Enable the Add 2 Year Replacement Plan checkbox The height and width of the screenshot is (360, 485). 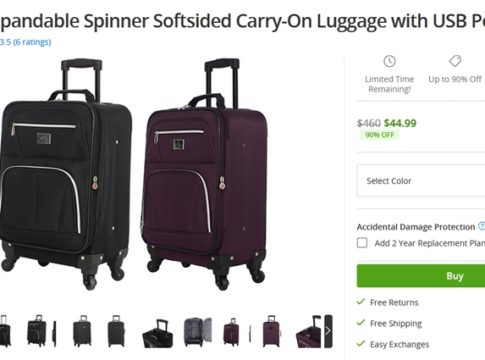(362, 243)
